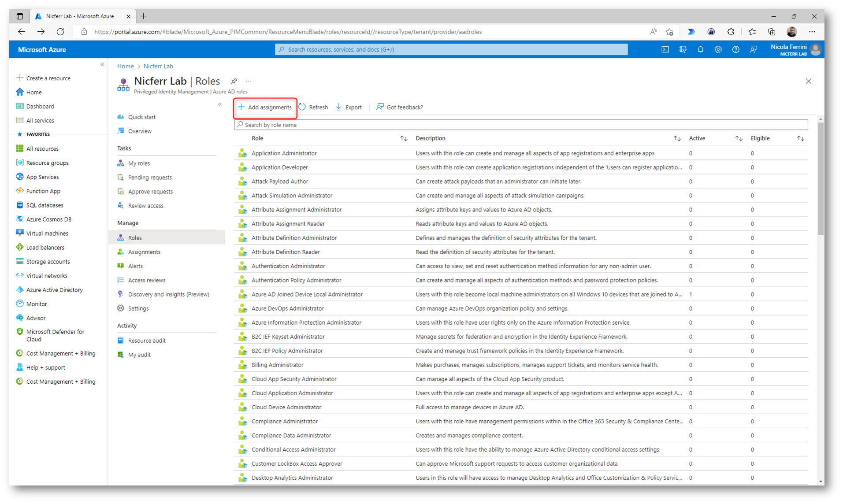
Task: Open Alerts under Manage
Action: (135, 266)
